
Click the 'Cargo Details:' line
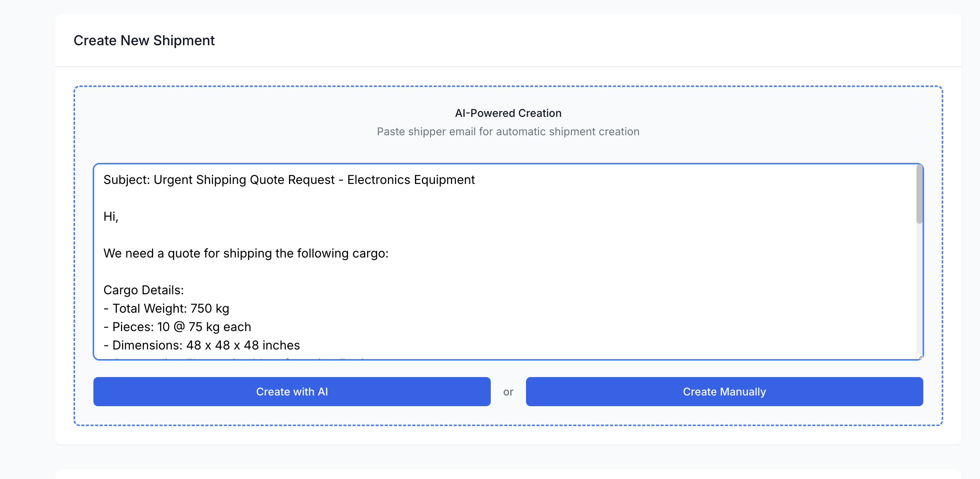(144, 290)
